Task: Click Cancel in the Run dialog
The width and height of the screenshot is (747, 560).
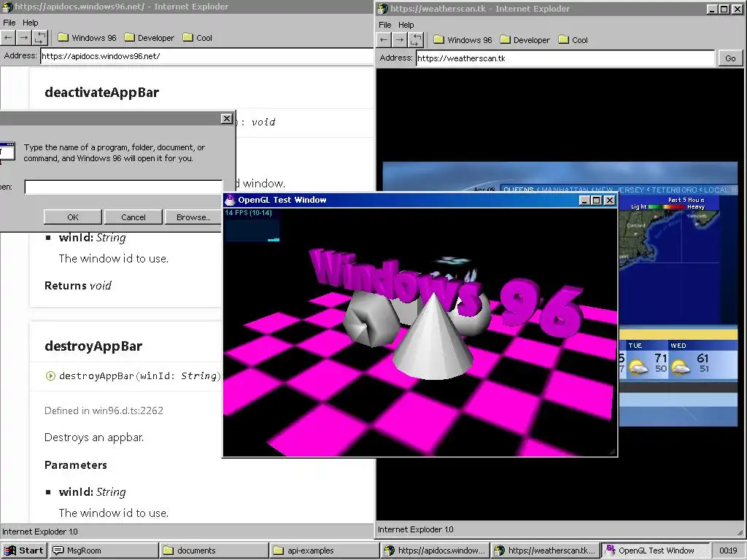Action: [x=133, y=217]
